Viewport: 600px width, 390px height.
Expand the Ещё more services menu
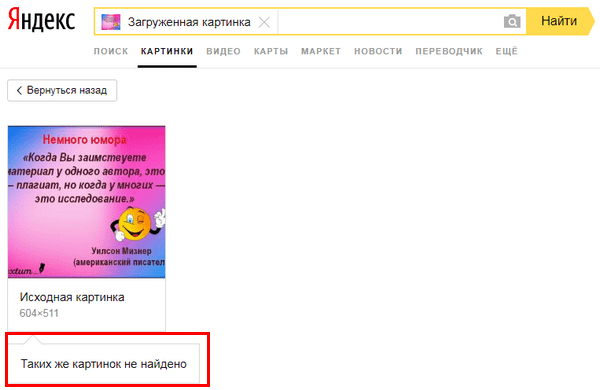point(507,51)
